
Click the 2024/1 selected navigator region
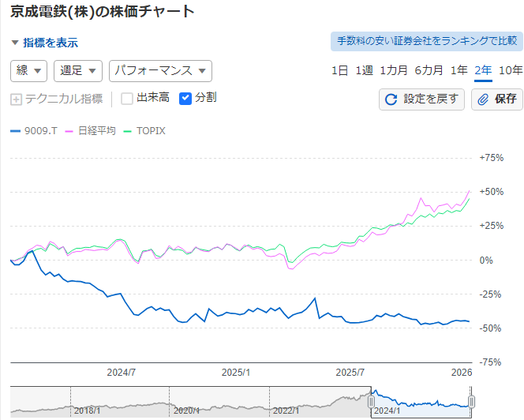(421, 403)
